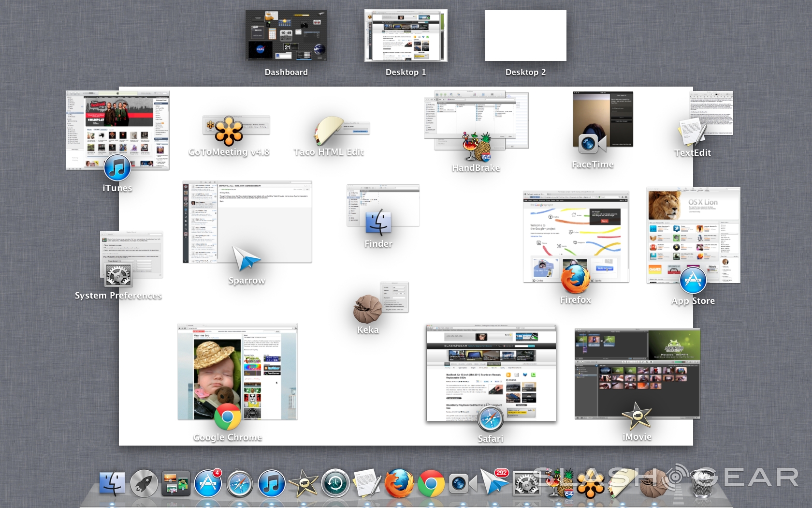Switch to the Dashboard space

tap(286, 35)
